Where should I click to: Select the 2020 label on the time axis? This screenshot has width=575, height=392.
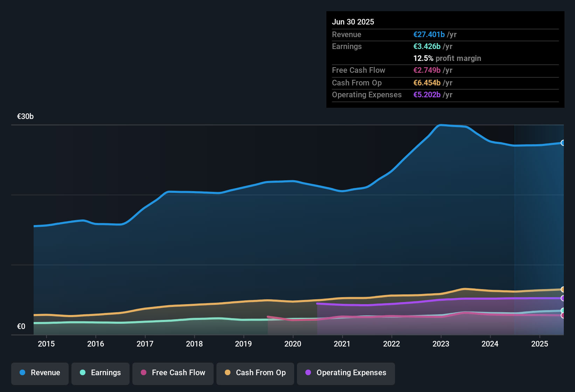[x=293, y=344]
